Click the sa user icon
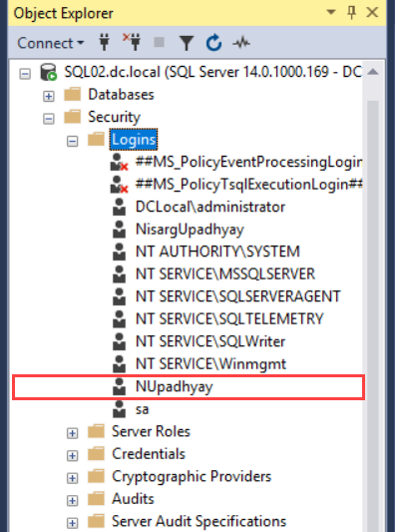This screenshot has height=532, width=395. 119,409
